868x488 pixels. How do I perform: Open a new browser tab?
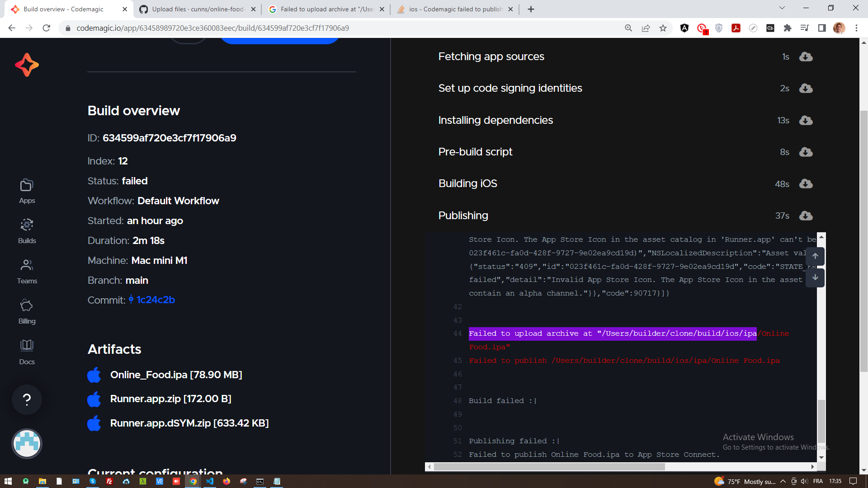(x=531, y=9)
